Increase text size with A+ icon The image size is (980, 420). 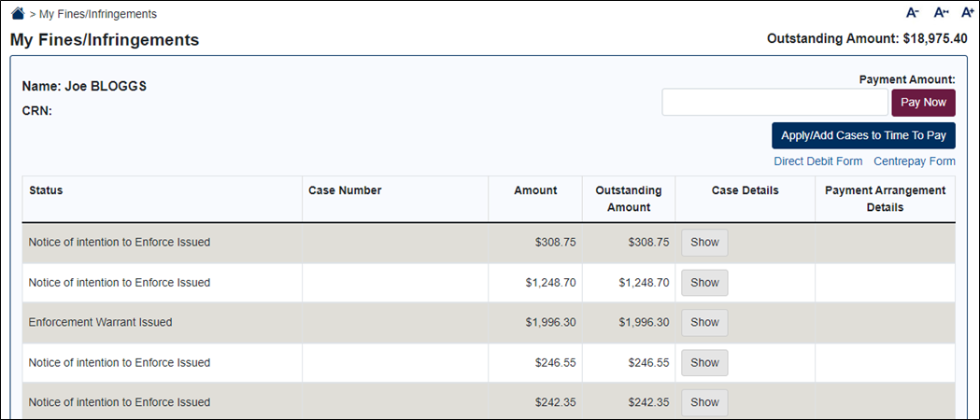click(x=968, y=12)
